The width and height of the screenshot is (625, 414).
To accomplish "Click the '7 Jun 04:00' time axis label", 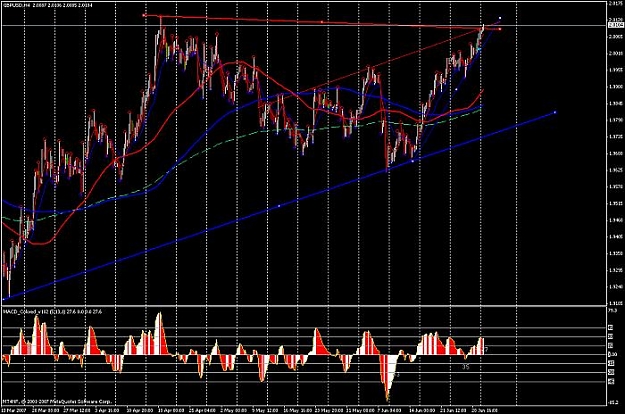I will coord(389,410).
